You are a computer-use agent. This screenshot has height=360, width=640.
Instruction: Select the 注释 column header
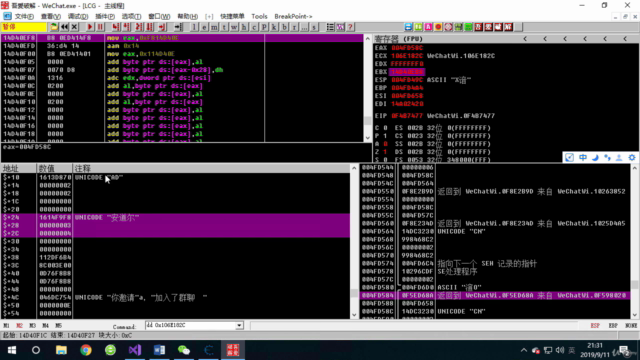(211, 168)
